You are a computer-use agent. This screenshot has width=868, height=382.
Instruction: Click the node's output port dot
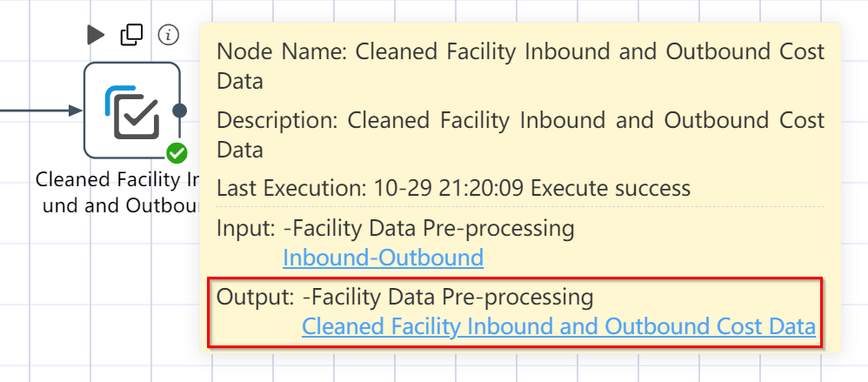point(179,111)
